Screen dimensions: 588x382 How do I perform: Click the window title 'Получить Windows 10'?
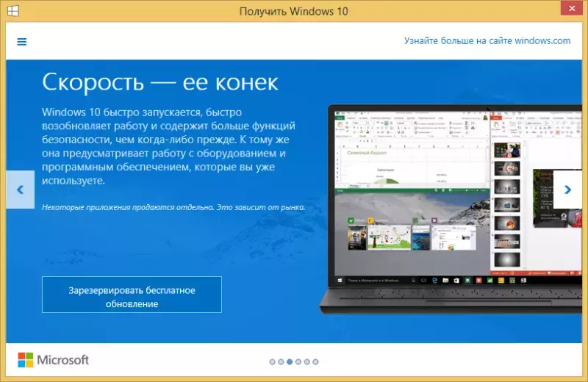(x=293, y=11)
